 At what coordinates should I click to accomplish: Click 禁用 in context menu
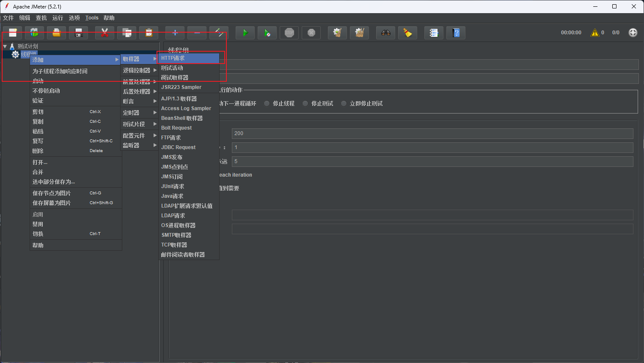point(76,224)
